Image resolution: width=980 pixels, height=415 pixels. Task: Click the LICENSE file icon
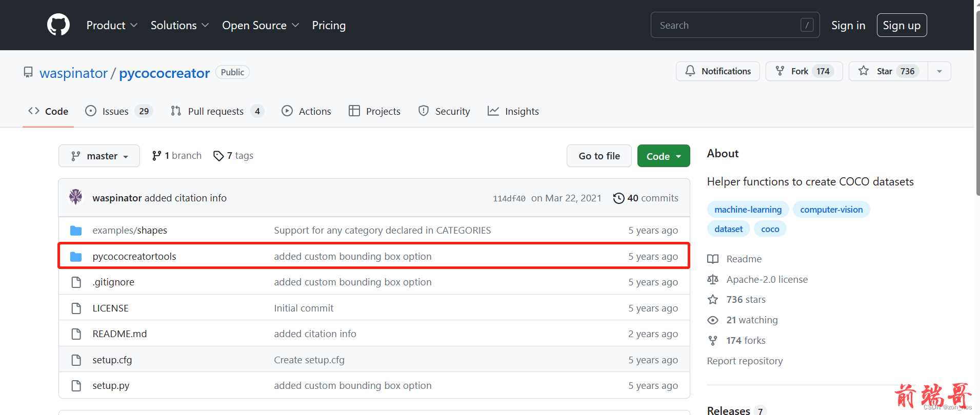pyautogui.click(x=76, y=308)
